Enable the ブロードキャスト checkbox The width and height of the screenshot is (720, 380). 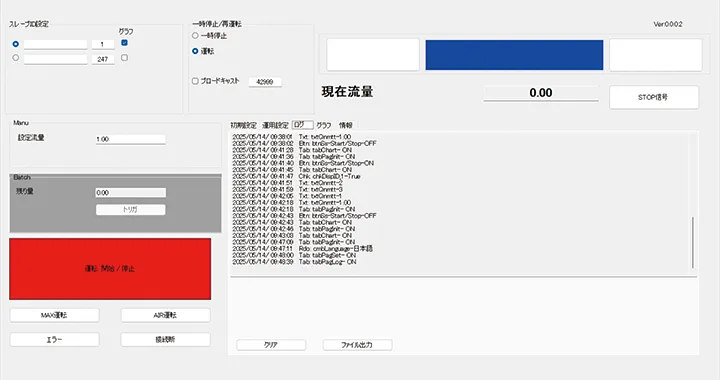click(195, 81)
